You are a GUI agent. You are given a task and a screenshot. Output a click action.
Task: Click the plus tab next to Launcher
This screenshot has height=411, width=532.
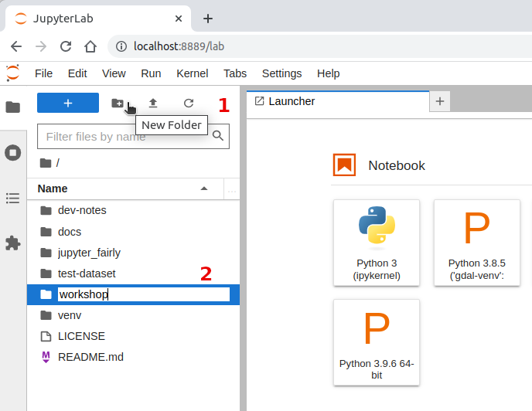440,101
